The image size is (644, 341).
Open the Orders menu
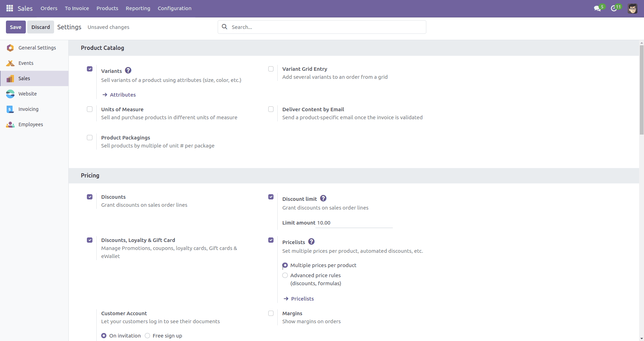point(49,8)
